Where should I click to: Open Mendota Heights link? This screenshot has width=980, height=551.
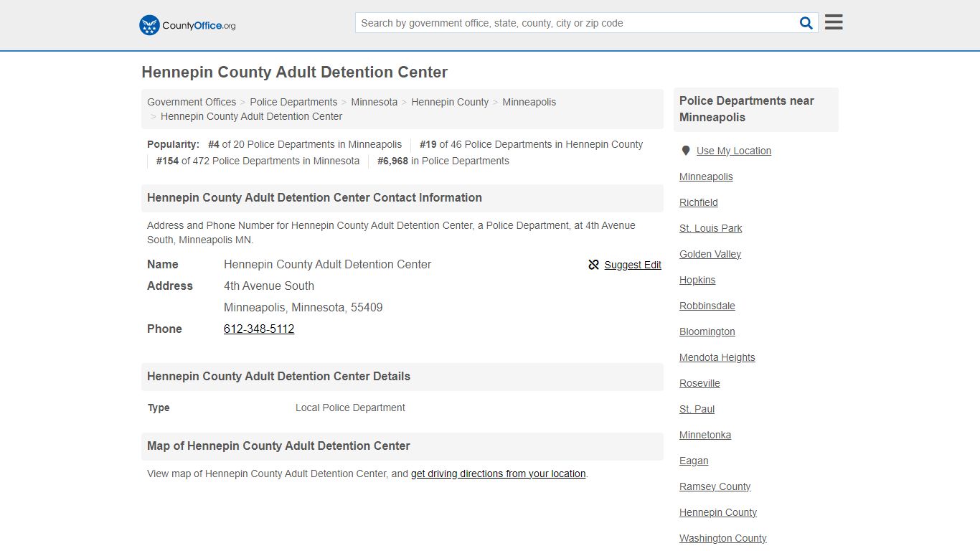(x=717, y=357)
